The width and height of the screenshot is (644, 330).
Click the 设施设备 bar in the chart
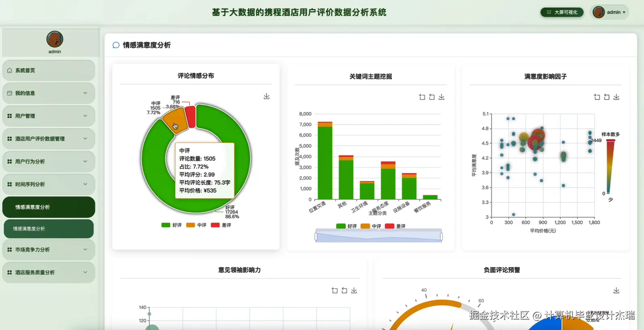click(409, 186)
